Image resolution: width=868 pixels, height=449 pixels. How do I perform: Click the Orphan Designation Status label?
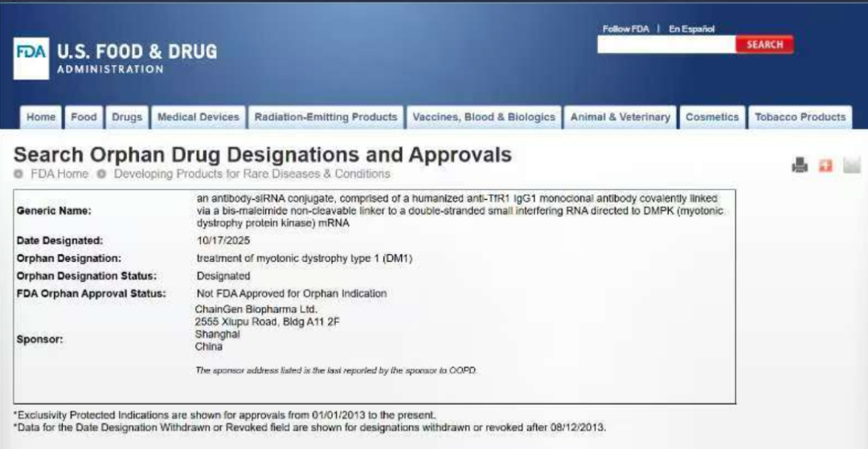tap(87, 276)
